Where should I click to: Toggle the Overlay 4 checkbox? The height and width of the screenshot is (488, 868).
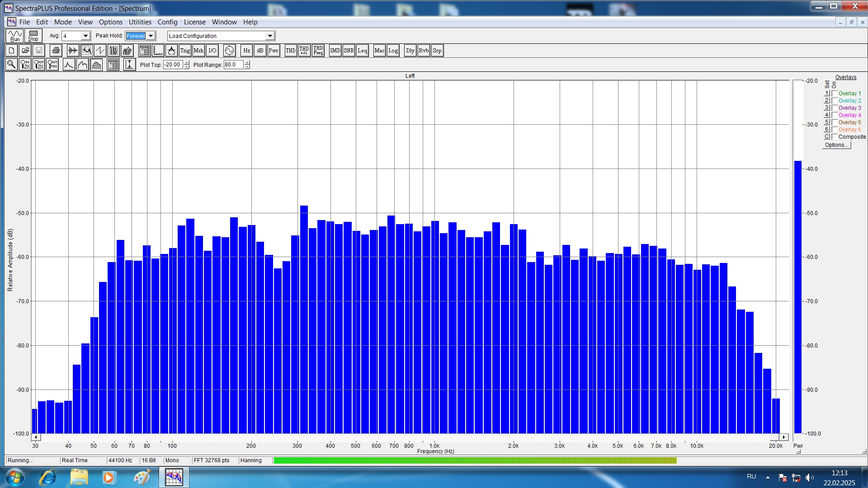(x=835, y=115)
